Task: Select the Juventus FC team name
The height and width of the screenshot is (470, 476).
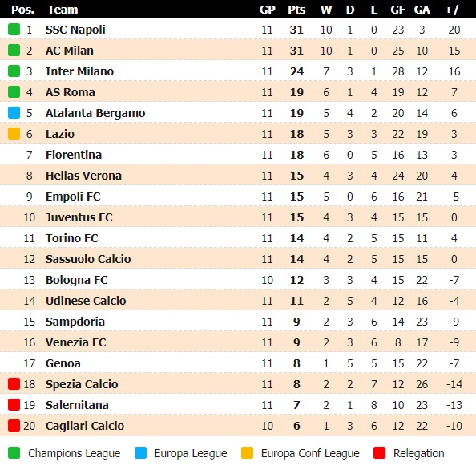Action: click(79, 217)
